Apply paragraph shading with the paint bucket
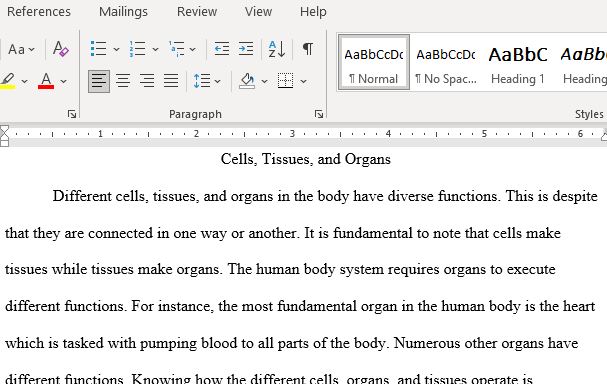The image size is (607, 384). click(x=247, y=81)
